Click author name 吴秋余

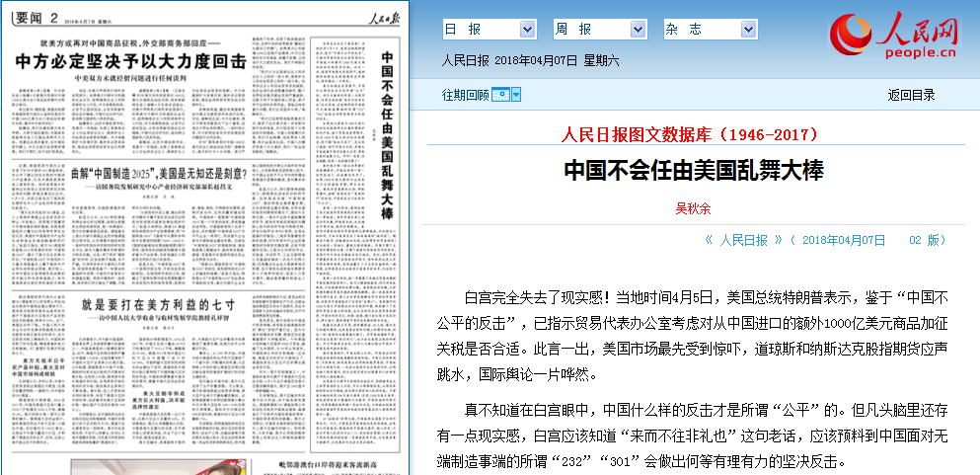692,207
